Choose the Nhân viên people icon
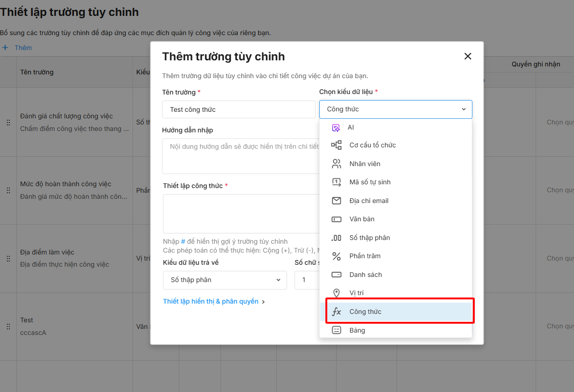 point(336,164)
